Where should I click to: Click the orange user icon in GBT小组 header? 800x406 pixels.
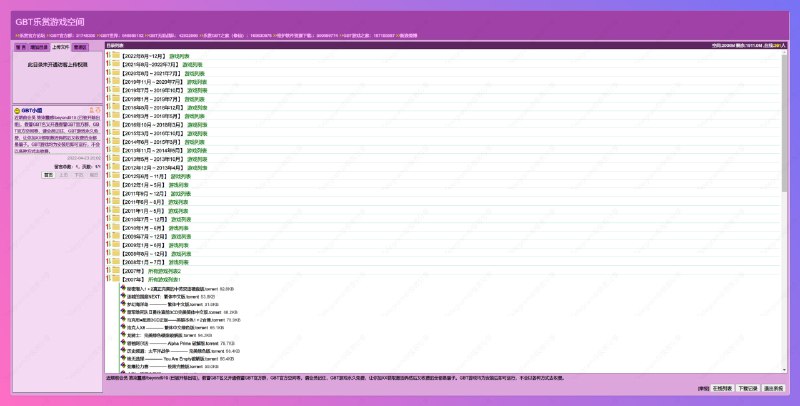93,109
